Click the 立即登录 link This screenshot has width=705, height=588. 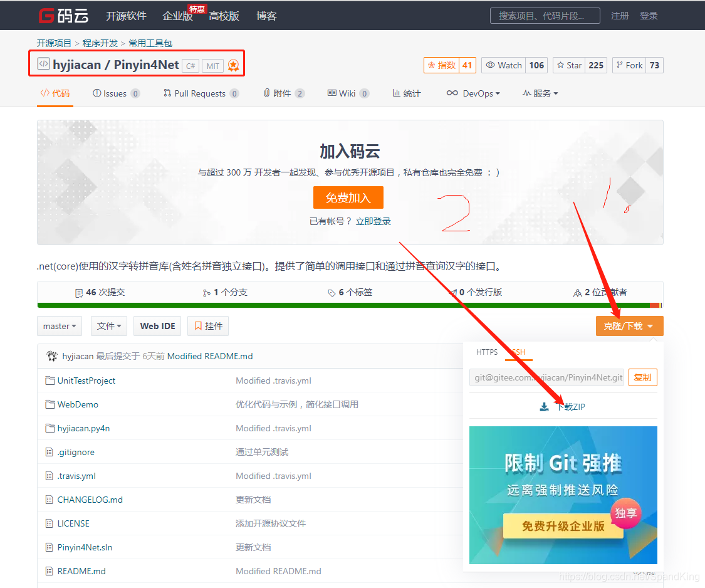(373, 221)
